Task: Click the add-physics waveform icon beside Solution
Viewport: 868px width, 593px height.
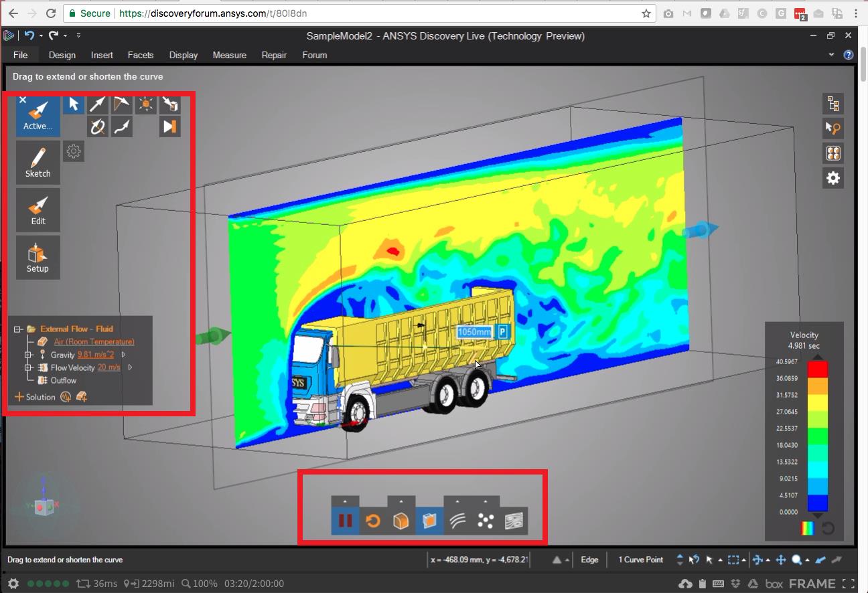Action: pos(66,397)
